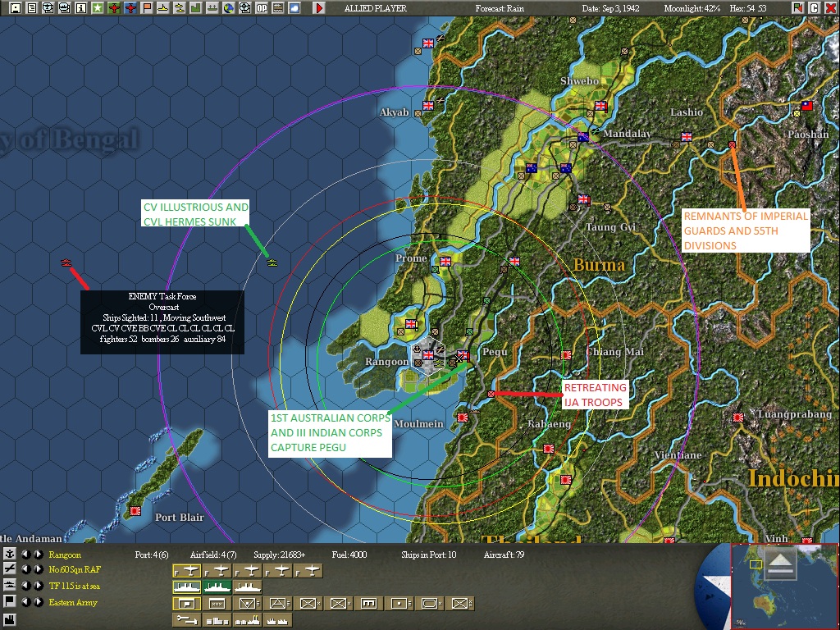Image resolution: width=840 pixels, height=630 pixels.
Task: Select next task force after TF 115
Action: tap(38, 585)
